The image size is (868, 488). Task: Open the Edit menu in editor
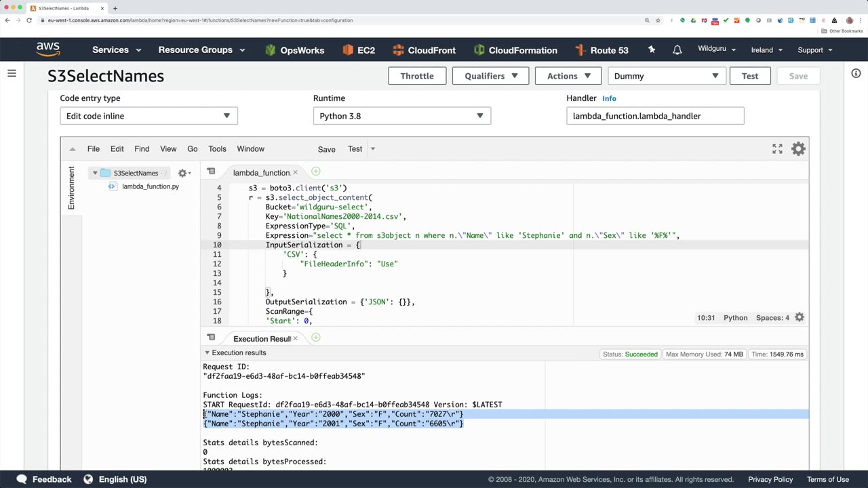pyautogui.click(x=117, y=149)
